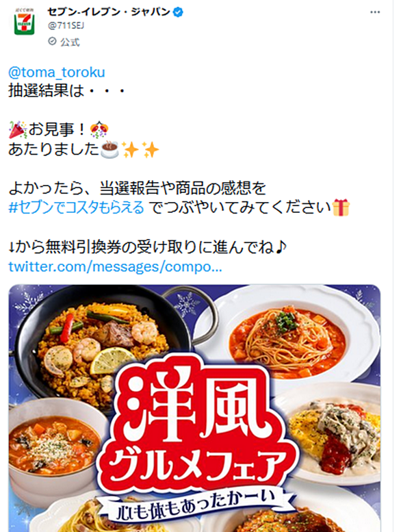The width and height of the screenshot is (401, 532).
Task: Click the 公式 official label text
Action: point(70,42)
